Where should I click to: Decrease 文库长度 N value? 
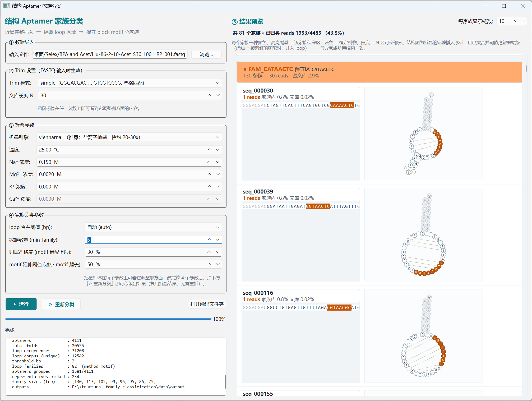pos(218,95)
